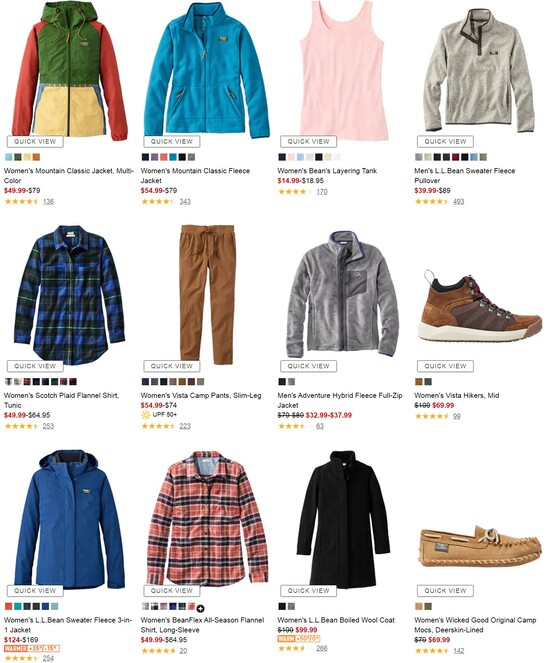Select the red swatch for Sweater Fleece Pullover

[455, 157]
